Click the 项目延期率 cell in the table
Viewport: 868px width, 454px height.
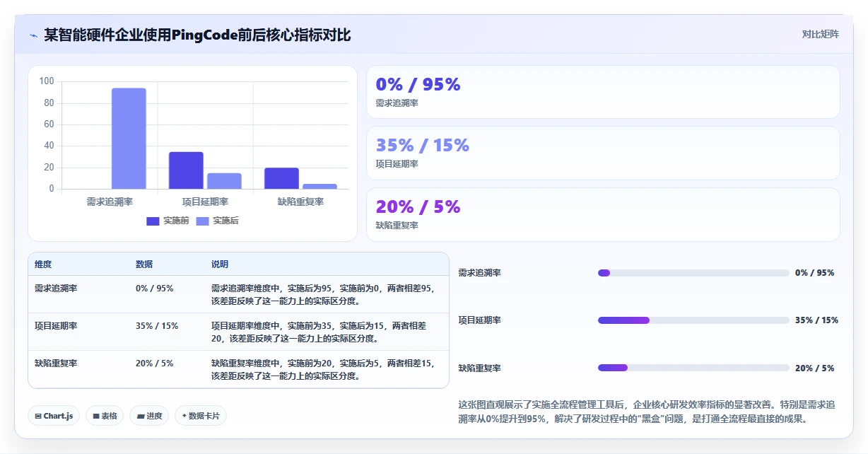[x=56, y=326]
